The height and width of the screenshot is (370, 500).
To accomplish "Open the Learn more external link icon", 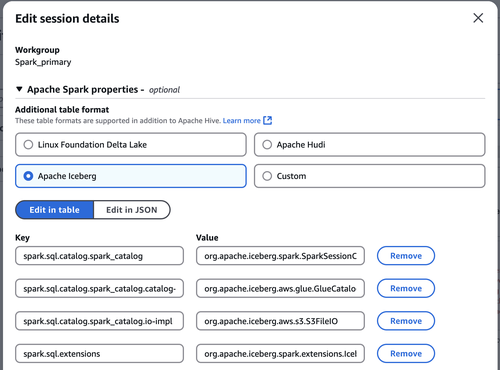I will coord(267,120).
